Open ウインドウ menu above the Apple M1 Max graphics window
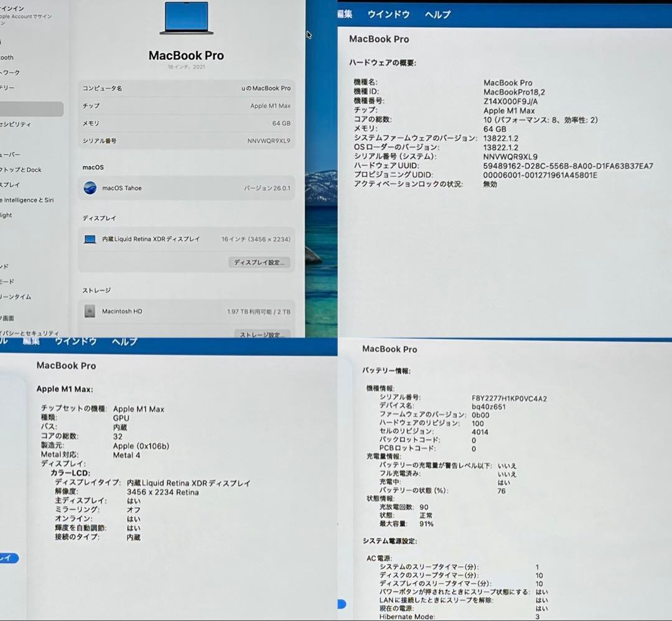672x621 pixels. 76,341
